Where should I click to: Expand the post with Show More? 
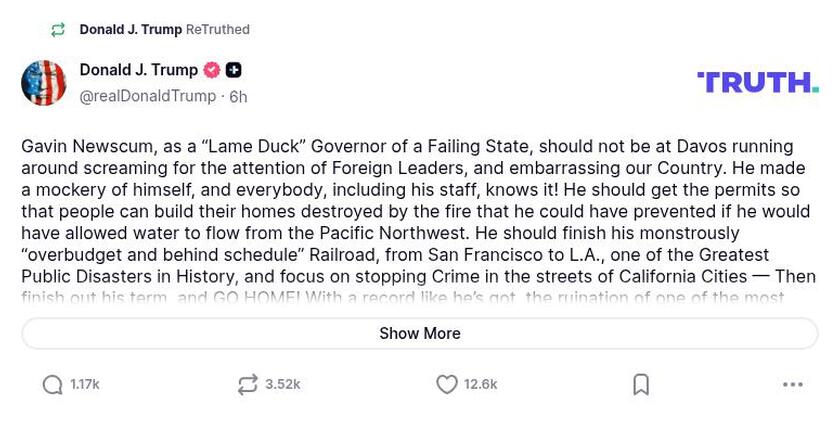[x=420, y=334]
